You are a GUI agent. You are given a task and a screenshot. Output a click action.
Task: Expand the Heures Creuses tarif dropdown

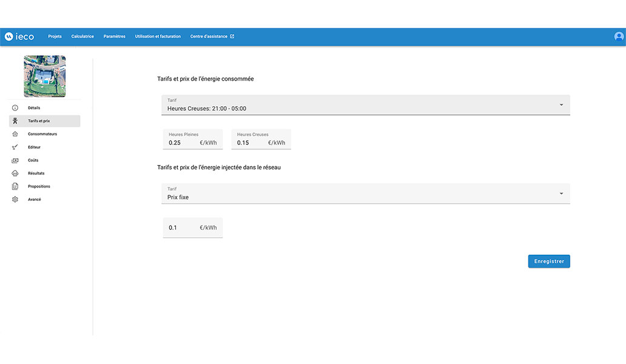pyautogui.click(x=561, y=105)
